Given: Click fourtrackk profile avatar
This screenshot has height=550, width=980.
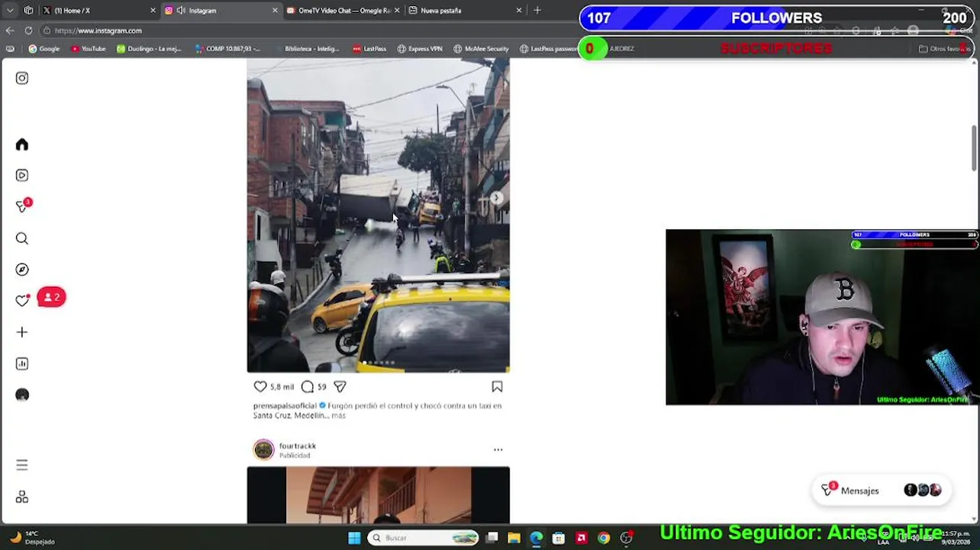Looking at the screenshot, I should coord(263,449).
